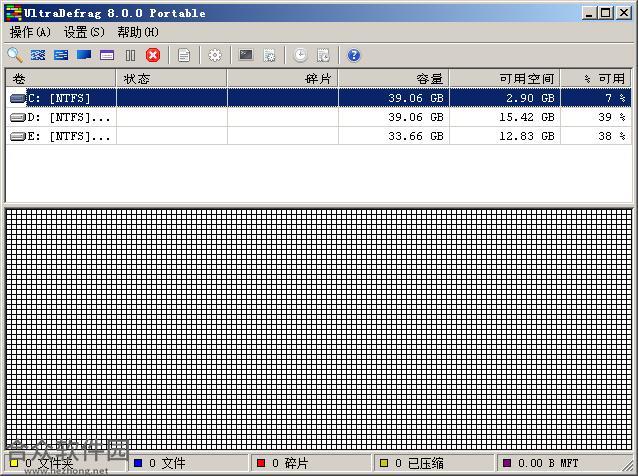Click the icon beside the clock icon
The width and height of the screenshot is (638, 476).
coord(323,55)
